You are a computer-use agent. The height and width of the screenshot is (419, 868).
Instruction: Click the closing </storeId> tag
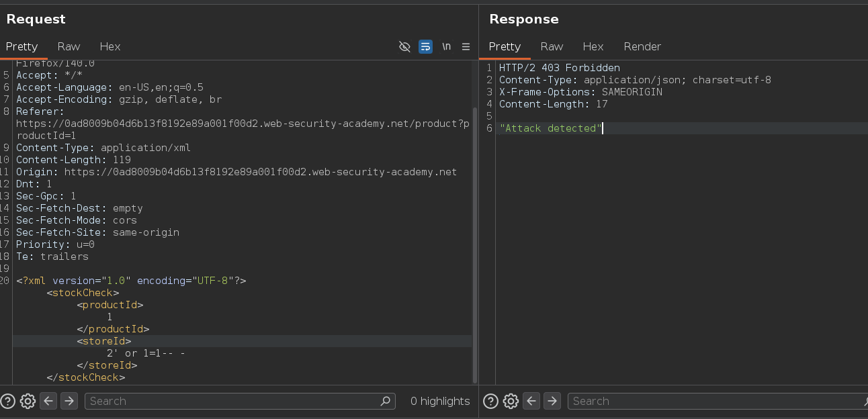tap(107, 365)
